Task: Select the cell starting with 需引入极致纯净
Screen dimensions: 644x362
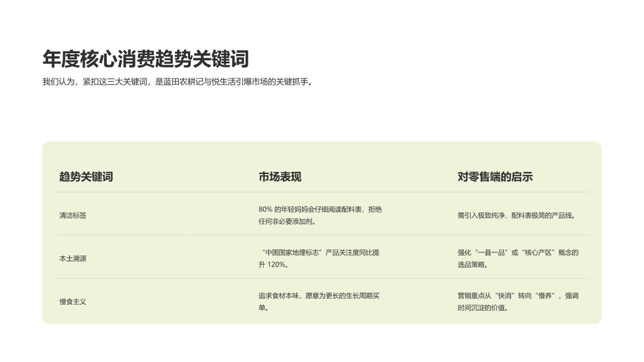Action: 517,215
